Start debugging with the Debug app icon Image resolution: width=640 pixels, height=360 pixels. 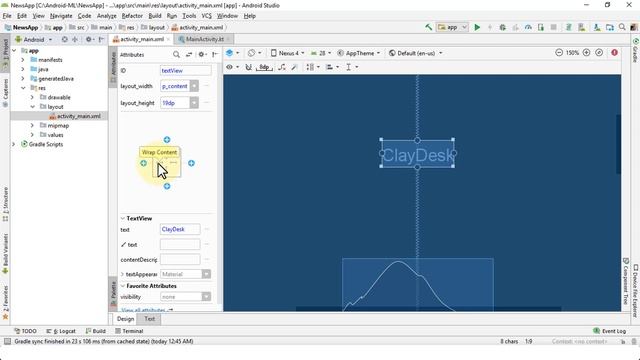tap(502, 27)
